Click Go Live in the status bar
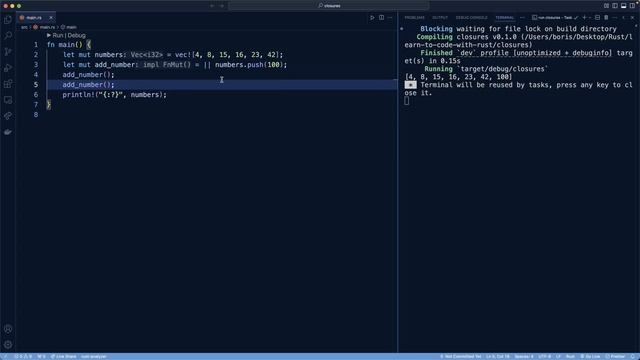640x360 pixels. 590,357
